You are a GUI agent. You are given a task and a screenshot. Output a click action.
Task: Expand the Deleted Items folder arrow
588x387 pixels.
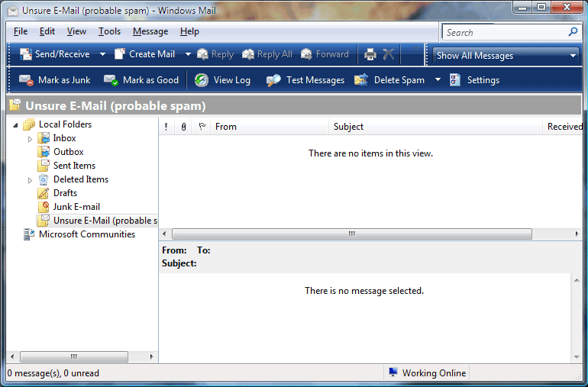pos(30,180)
